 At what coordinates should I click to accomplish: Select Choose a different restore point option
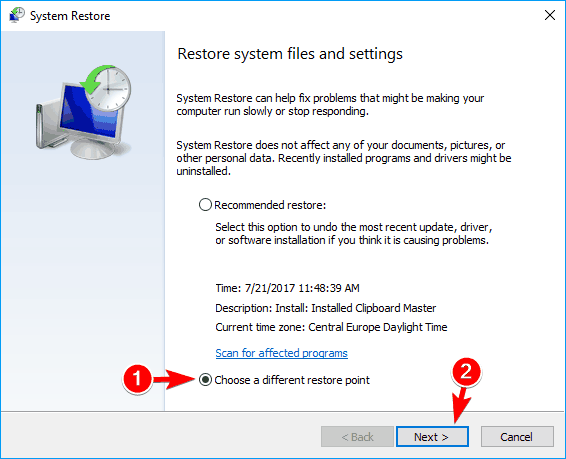205,380
